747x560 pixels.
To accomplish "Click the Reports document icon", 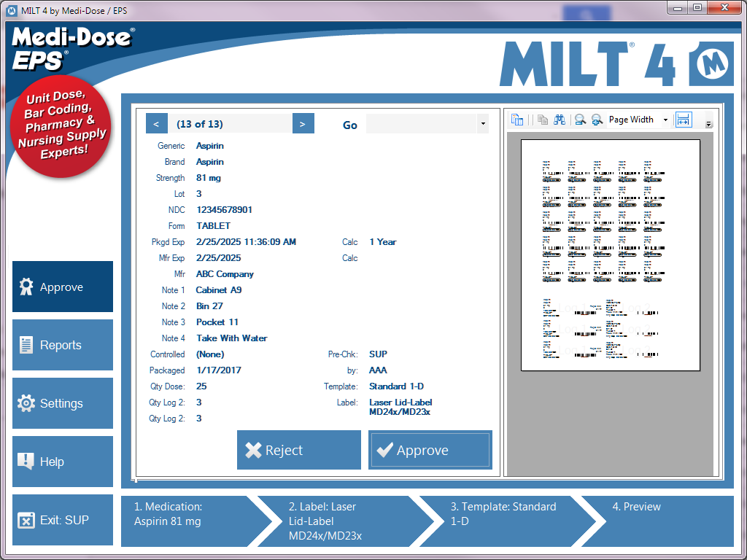I will pyautogui.click(x=26, y=345).
